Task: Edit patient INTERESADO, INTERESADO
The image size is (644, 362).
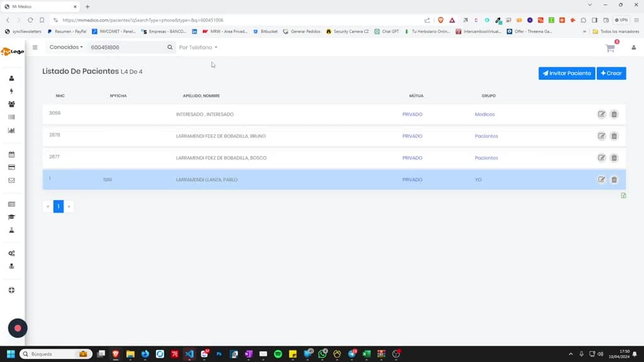Action: (x=601, y=114)
